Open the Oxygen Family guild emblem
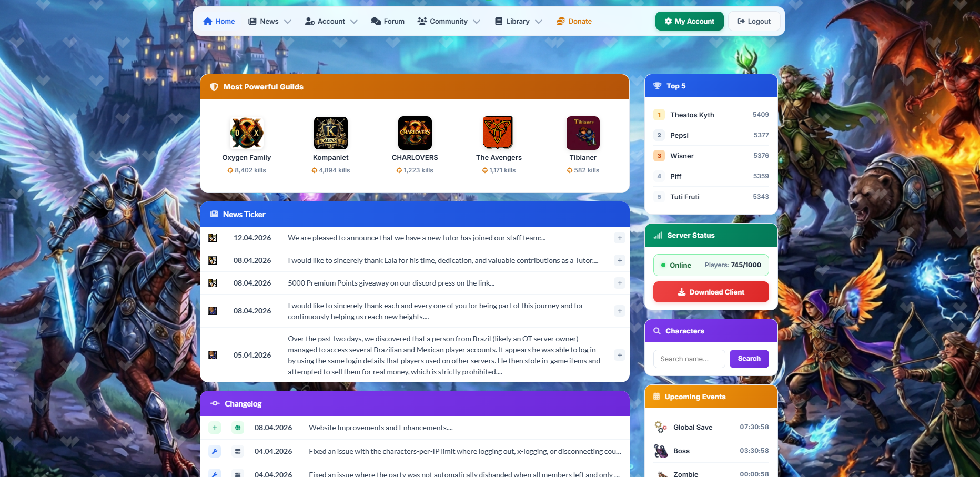 pyautogui.click(x=247, y=133)
